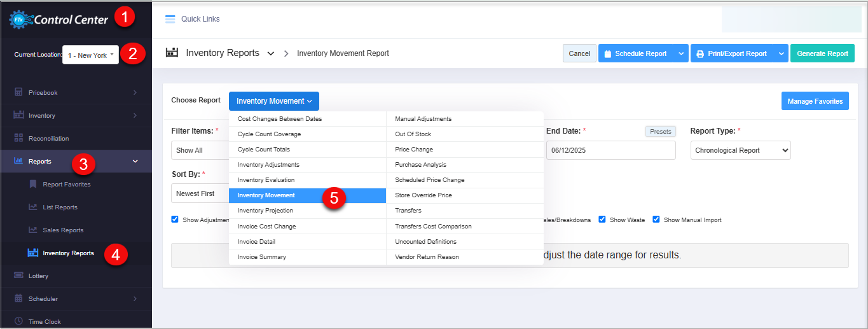Uncheck the Show Manual Import checkbox

click(656, 220)
